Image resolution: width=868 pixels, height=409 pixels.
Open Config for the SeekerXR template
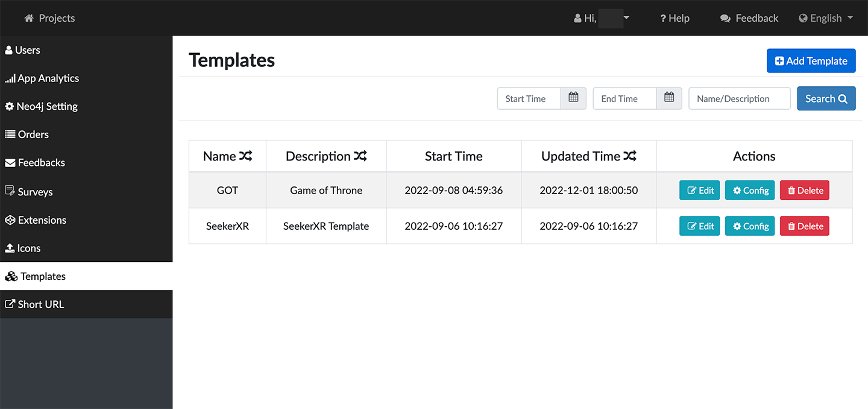[749, 226]
